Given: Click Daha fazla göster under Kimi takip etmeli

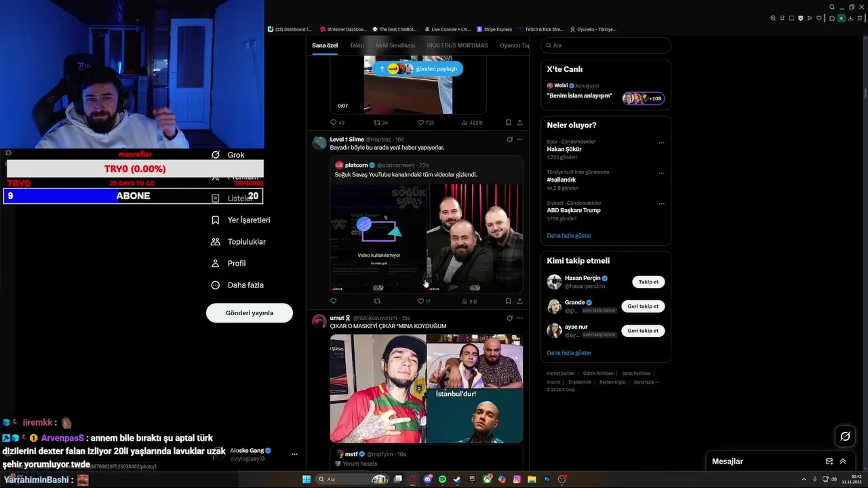Looking at the screenshot, I should click(x=569, y=353).
